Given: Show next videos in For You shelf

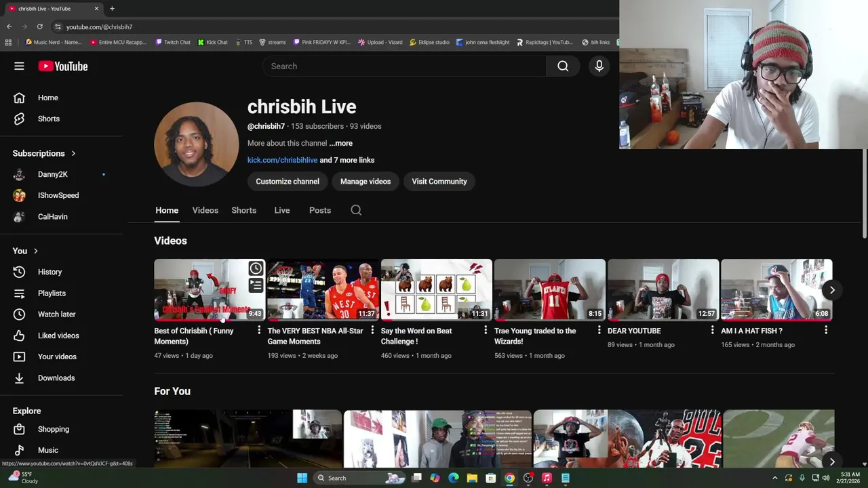Looking at the screenshot, I should [832, 462].
